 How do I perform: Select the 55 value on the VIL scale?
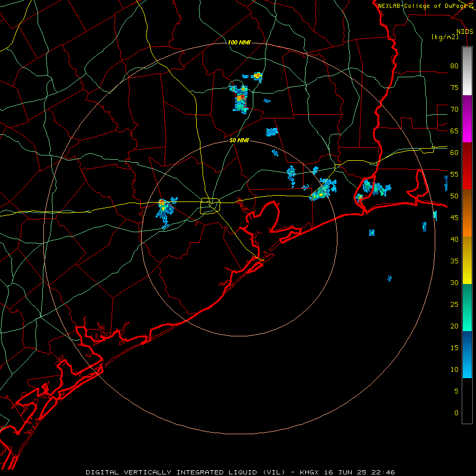[454, 175]
